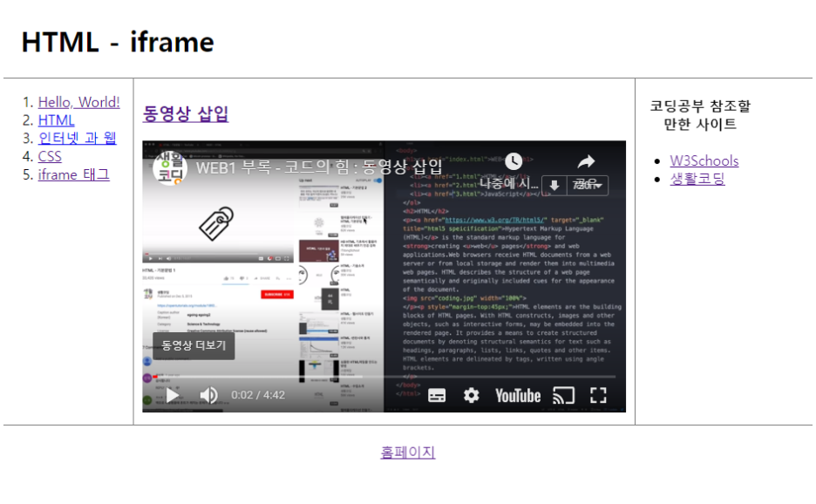The image size is (816, 504).
Task: Mute the video volume speaker icon
Action: coord(208,395)
